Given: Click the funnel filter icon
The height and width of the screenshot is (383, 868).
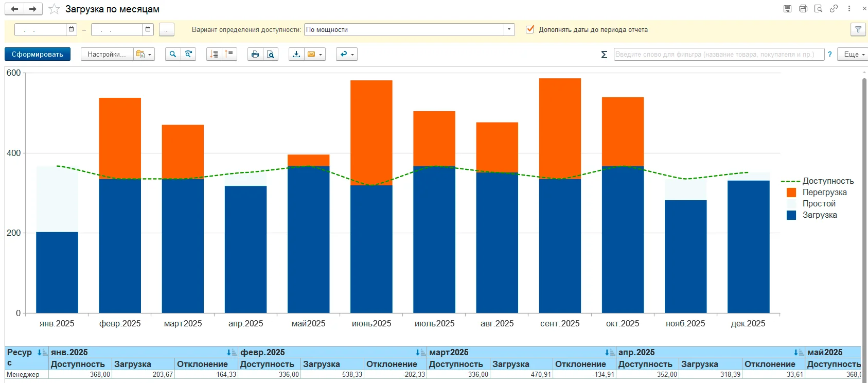Looking at the screenshot, I should coord(858,30).
